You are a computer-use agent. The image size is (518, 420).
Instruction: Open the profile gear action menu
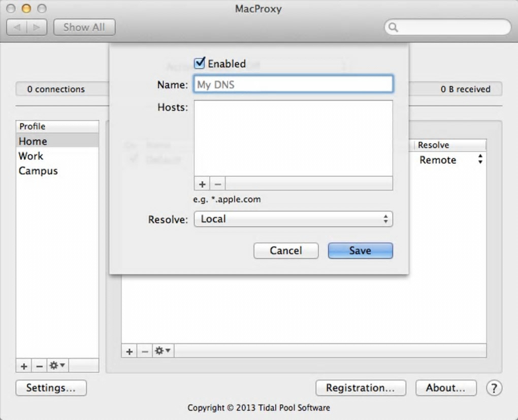[57, 366]
